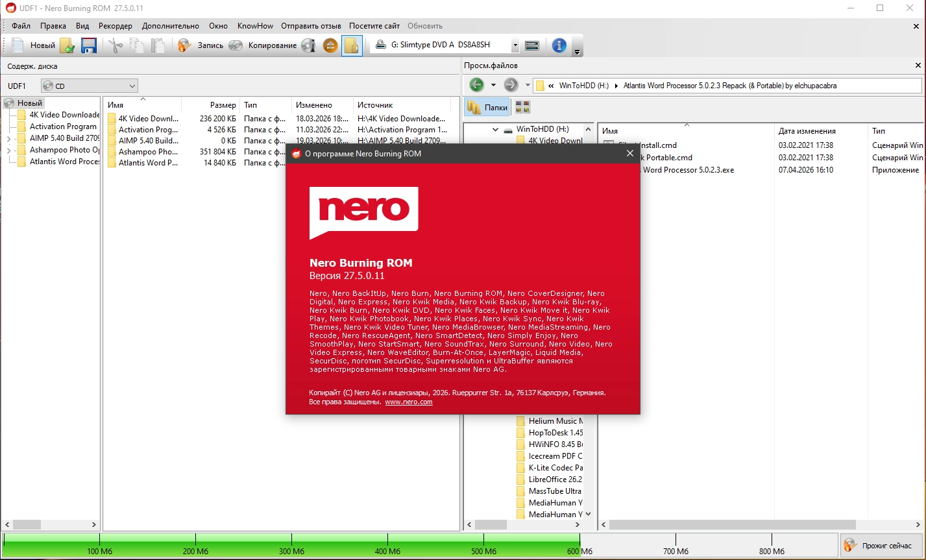
Task: Create a new compilation with Новый
Action: coord(34,45)
